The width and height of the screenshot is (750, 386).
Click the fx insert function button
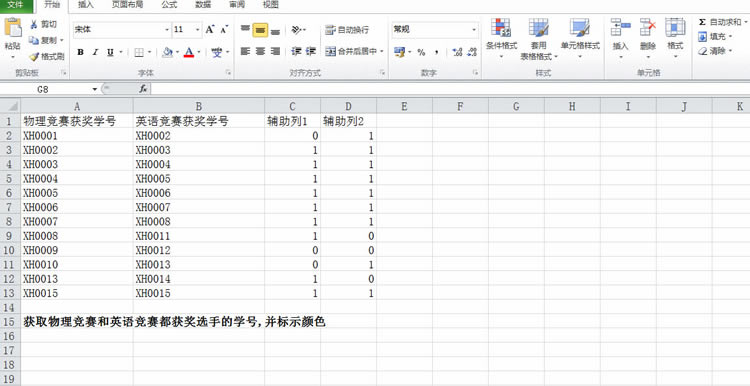(143, 89)
